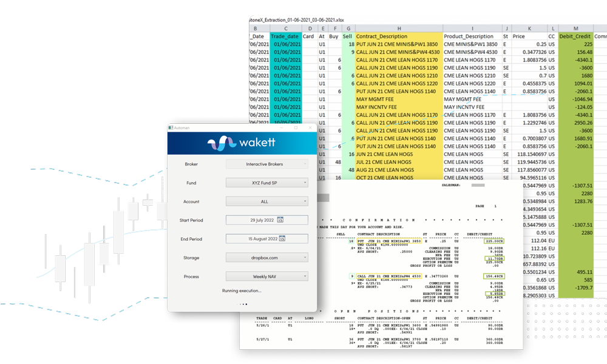The height and width of the screenshot is (364, 607).
Task: Click the Debit_Credit cell 2950.26
Action: pyautogui.click(x=575, y=123)
